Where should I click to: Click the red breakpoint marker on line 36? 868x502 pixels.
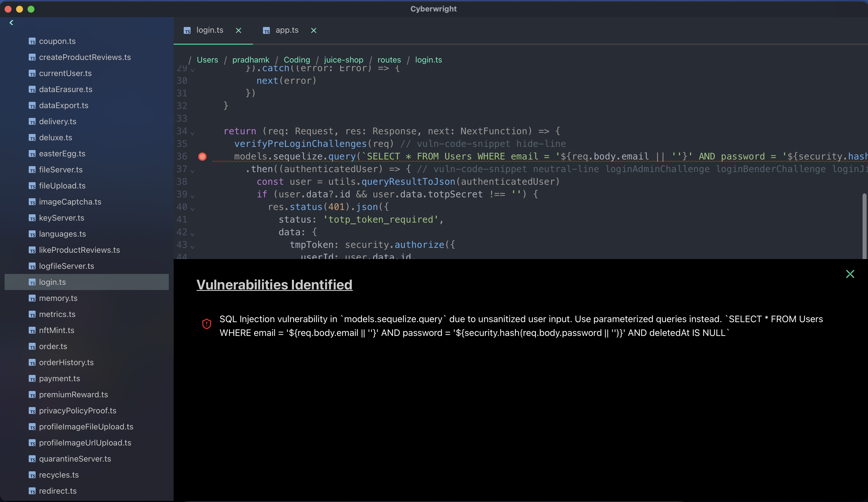pos(202,157)
